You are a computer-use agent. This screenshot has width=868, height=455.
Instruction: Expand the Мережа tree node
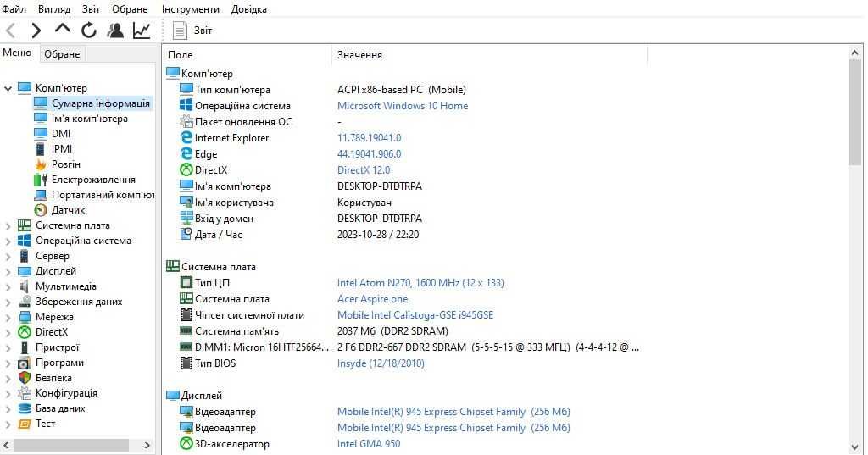click(8, 317)
